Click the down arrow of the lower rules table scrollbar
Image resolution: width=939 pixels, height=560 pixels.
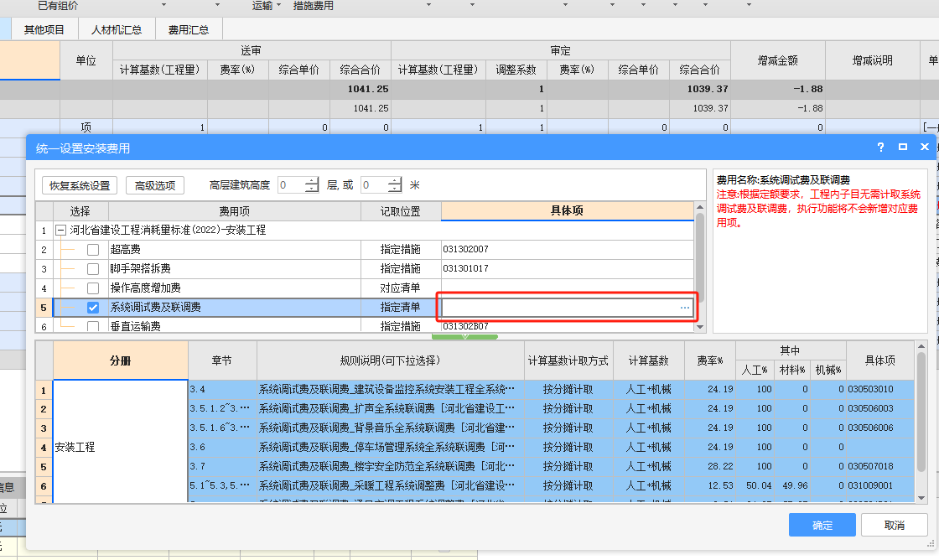tap(921, 498)
